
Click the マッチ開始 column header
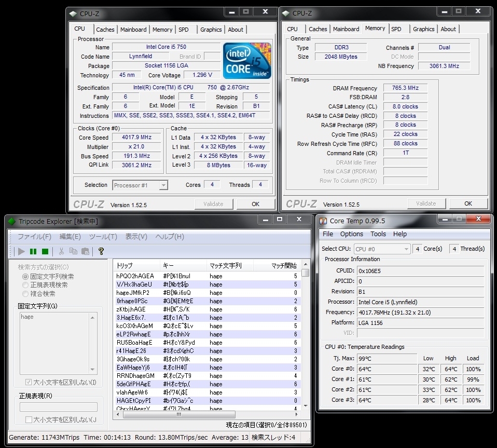click(277, 266)
